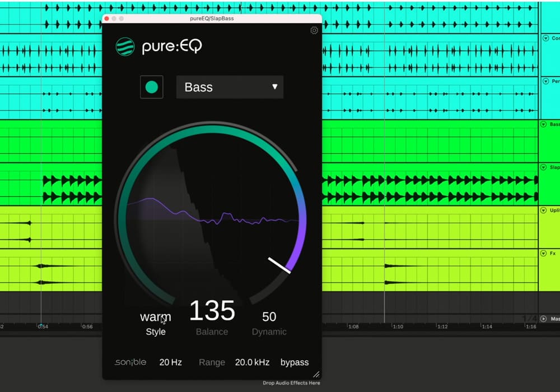
Task: Click the Range label
Action: tap(212, 362)
